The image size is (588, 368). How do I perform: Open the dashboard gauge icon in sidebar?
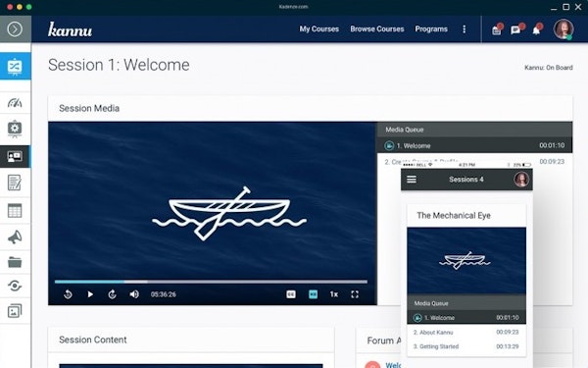click(15, 102)
